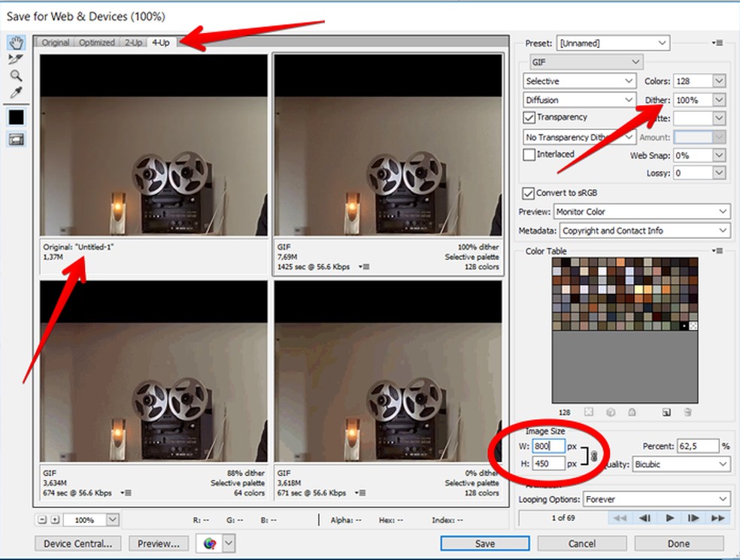This screenshot has width=740, height=560.
Task: Switch to the Optimized tab
Action: 97,42
